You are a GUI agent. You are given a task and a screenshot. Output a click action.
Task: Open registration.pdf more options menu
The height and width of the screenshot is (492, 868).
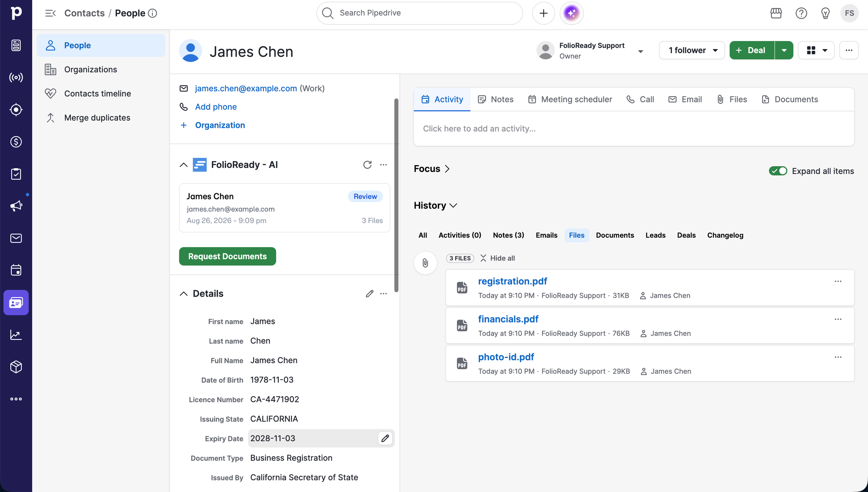point(838,281)
